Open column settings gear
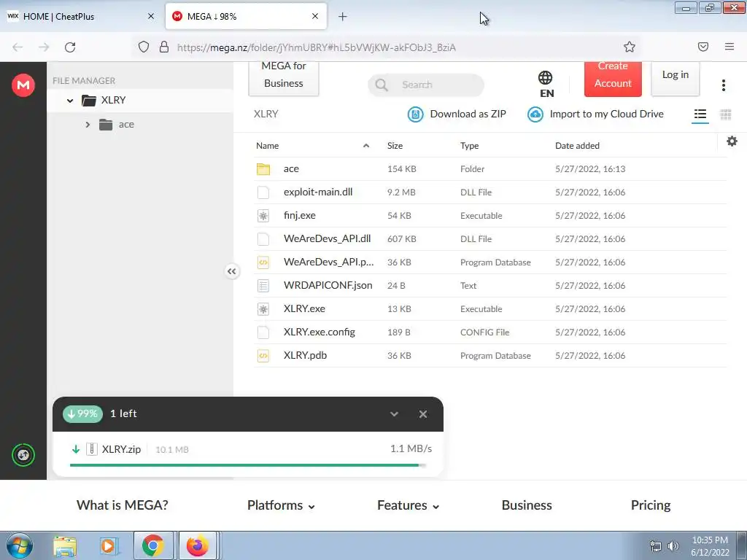 [x=732, y=141]
